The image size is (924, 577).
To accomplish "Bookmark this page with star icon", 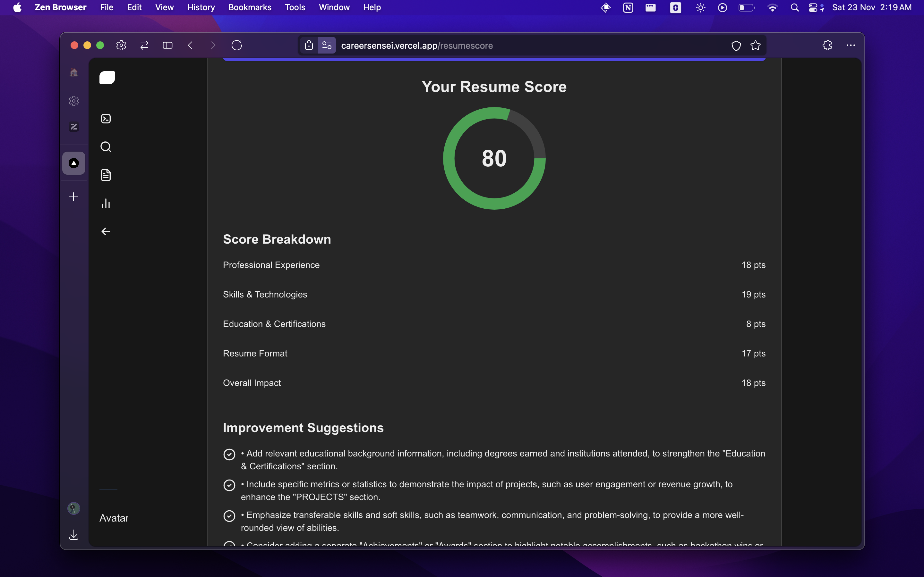I will [755, 46].
